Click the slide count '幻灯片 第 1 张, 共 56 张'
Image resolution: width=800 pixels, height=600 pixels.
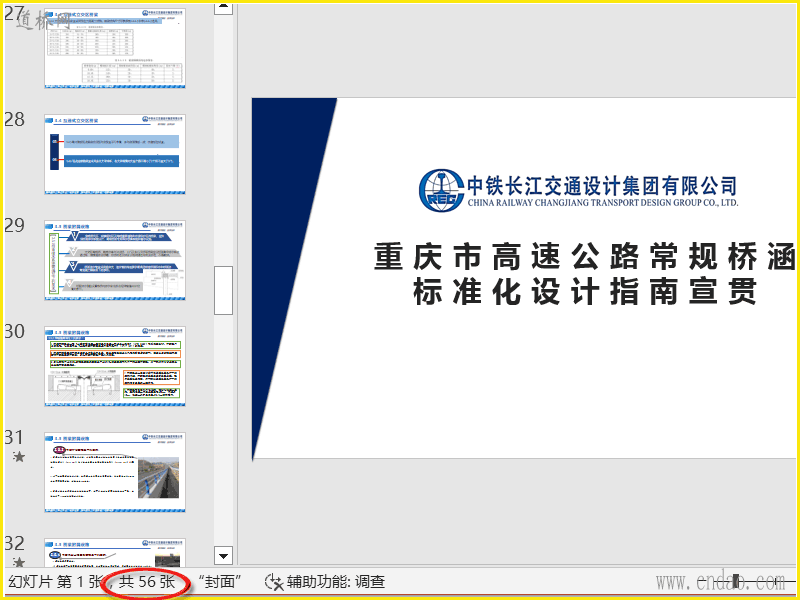pos(92,582)
